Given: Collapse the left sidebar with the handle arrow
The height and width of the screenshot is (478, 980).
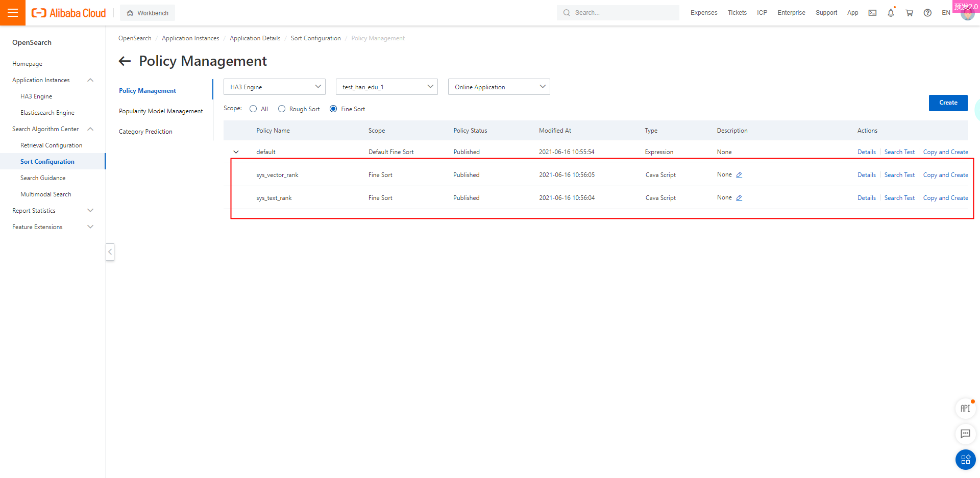Looking at the screenshot, I should tap(110, 252).
